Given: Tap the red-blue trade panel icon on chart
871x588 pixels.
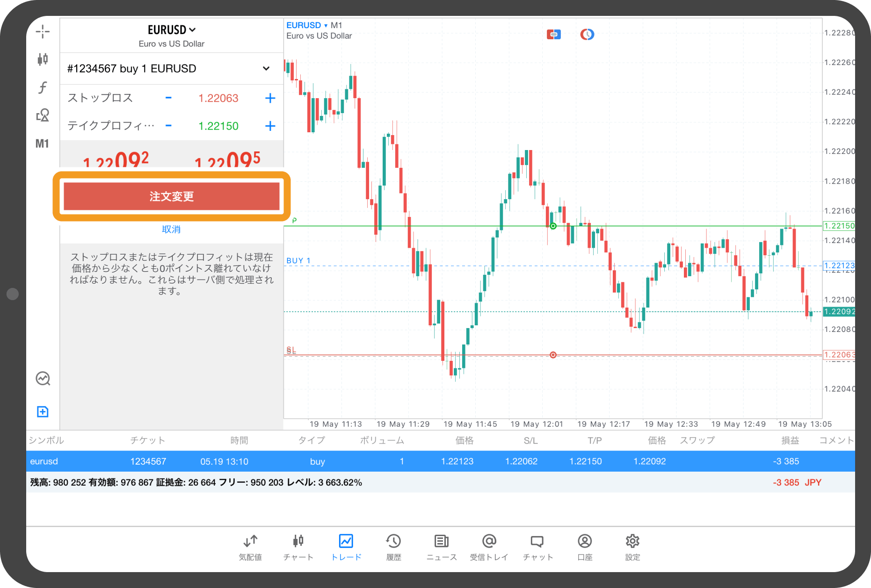Looking at the screenshot, I should pyautogui.click(x=554, y=34).
